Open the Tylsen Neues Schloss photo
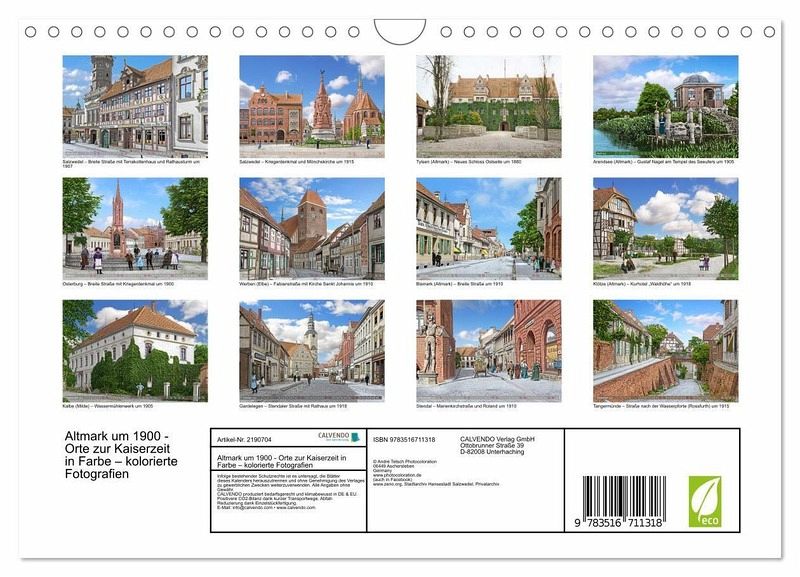Image resolution: width=800 pixels, height=577 pixels. tap(489, 106)
